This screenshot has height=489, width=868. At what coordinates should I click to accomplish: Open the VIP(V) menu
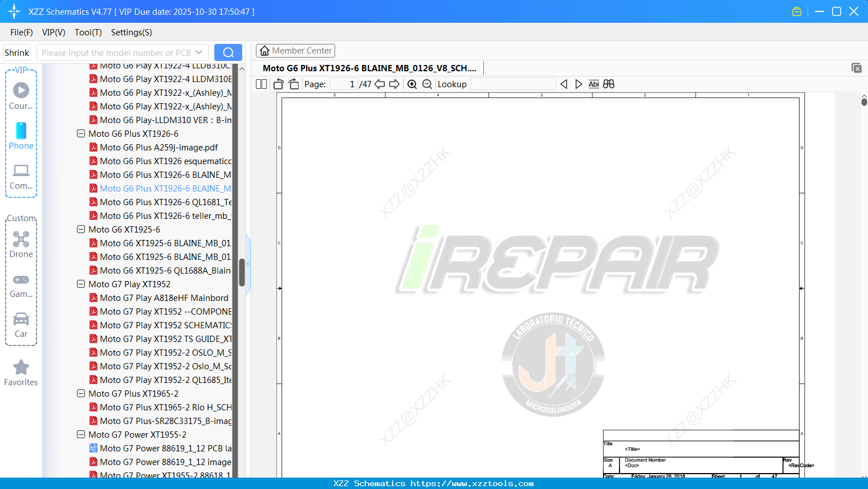54,32
